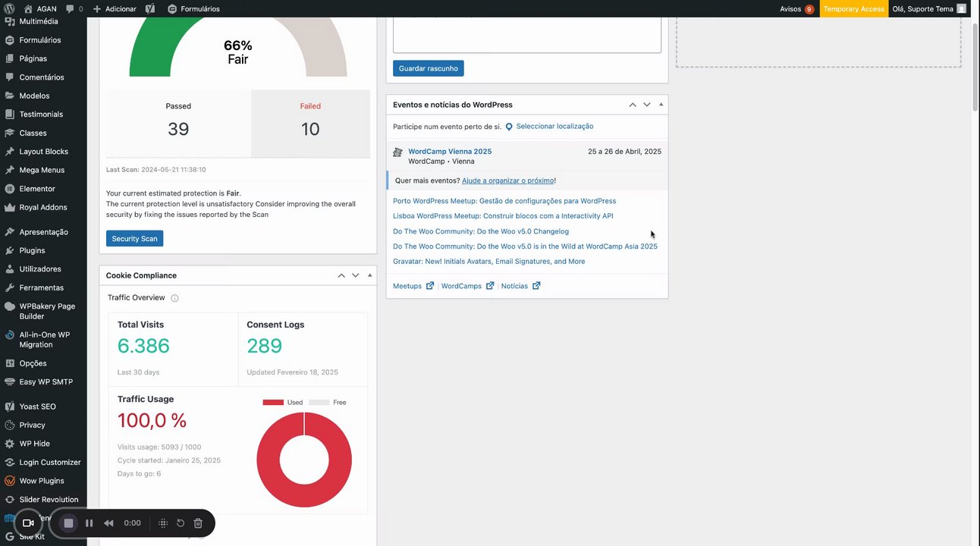Open WordCamp Vienna 2025 event link
The height and width of the screenshot is (546, 980).
click(450, 152)
